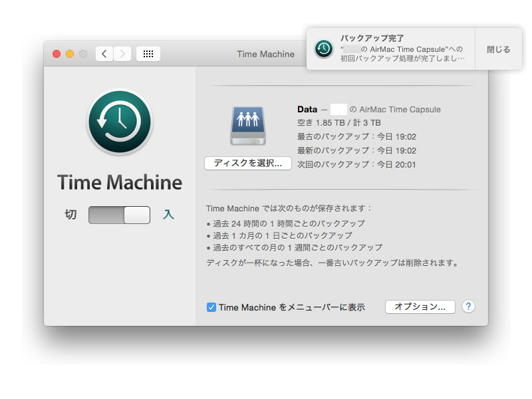Screen dimensions: 532x399
Task: Go back with the left chevron button
Action: point(104,54)
